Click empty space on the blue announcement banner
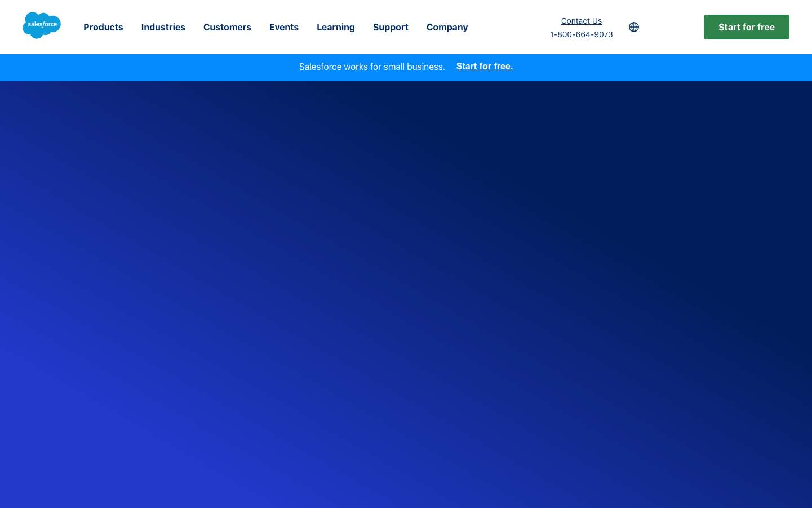 pyautogui.click(x=141, y=68)
